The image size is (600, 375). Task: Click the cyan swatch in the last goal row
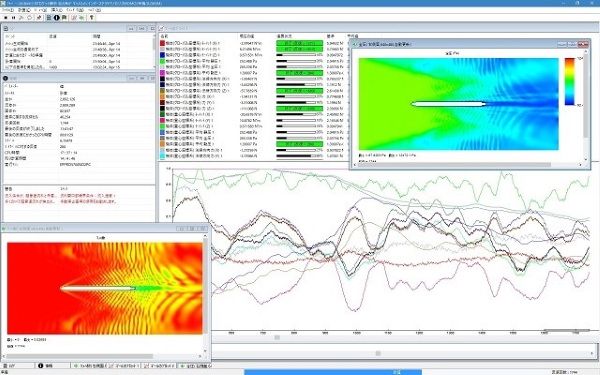coord(163,156)
